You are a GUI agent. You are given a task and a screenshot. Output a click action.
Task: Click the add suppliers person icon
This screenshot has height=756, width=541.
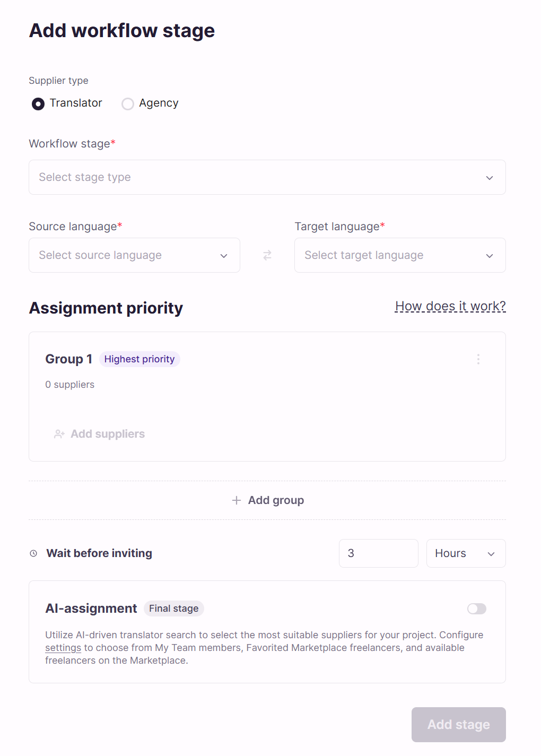coord(59,434)
